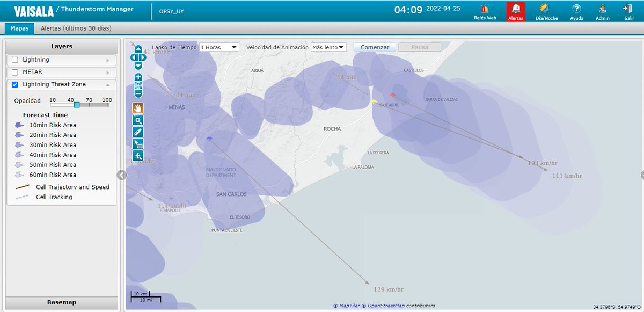
Task: Set opacity slider to 100 mark
Action: coord(107,100)
